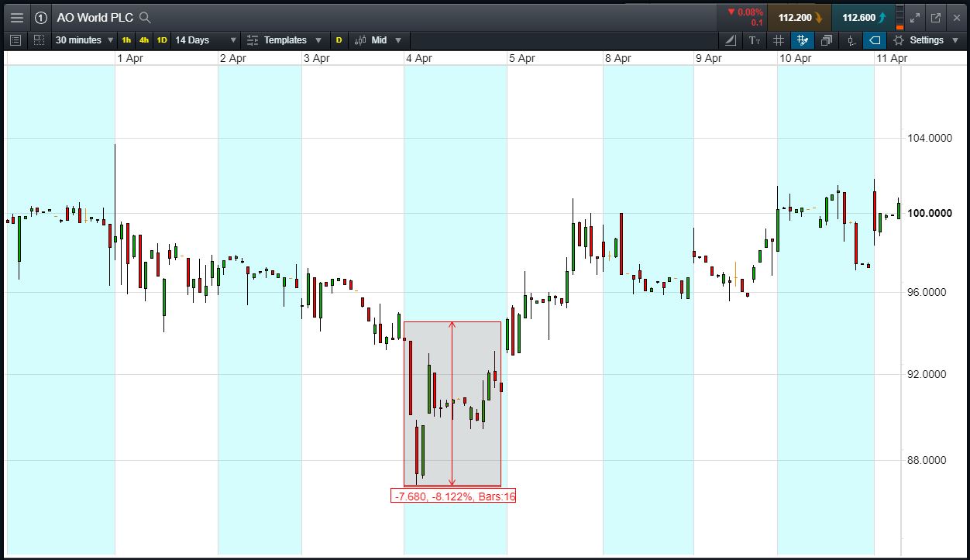Switch to the 4h interval shortcut
Image resolution: width=970 pixels, height=560 pixels.
144,40
